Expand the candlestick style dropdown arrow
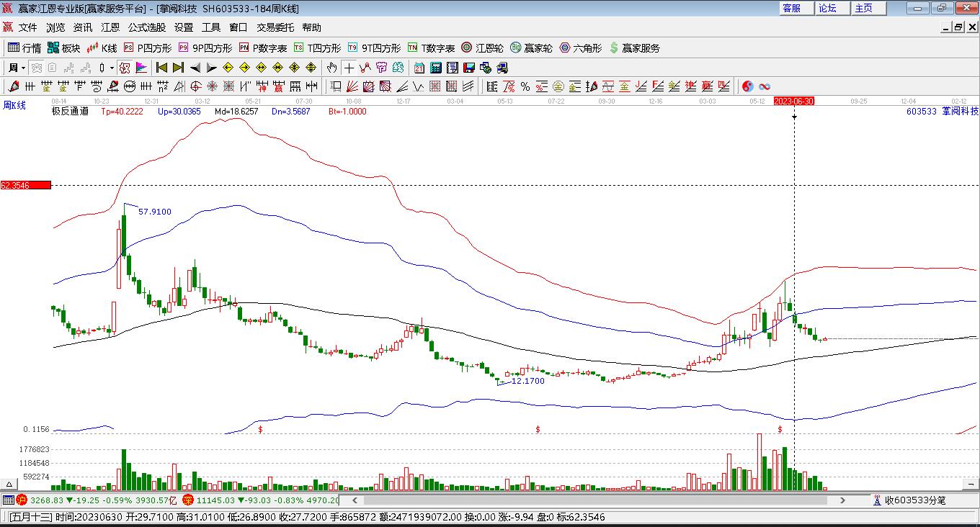This screenshot has width=980, height=527. point(112,68)
